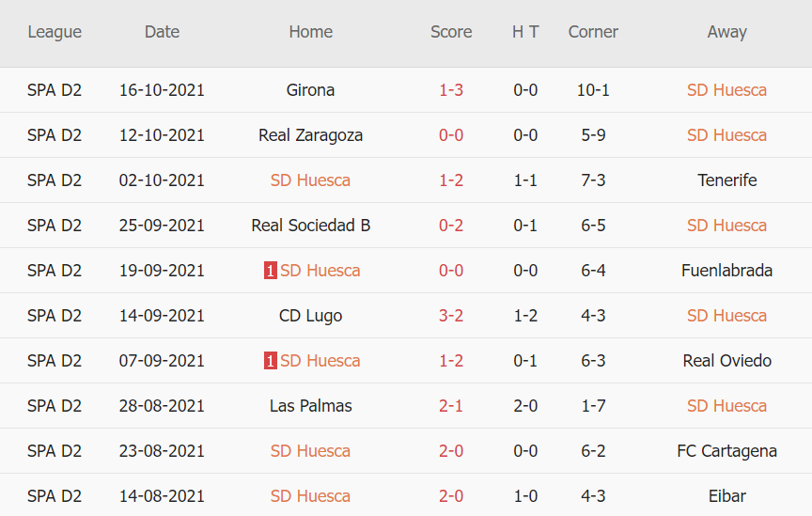Screen dimensions: 812x516
Task: Click the 1-3 score of Girona match
Action: [451, 90]
